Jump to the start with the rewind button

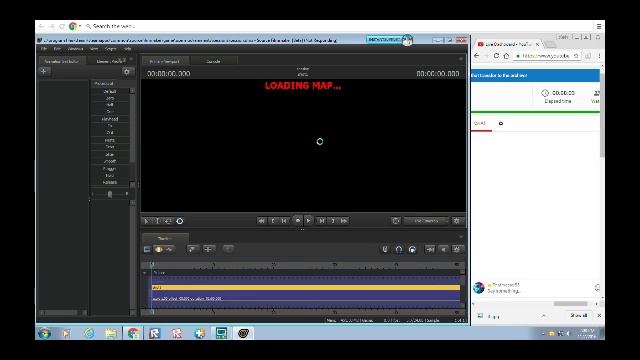click(261, 221)
